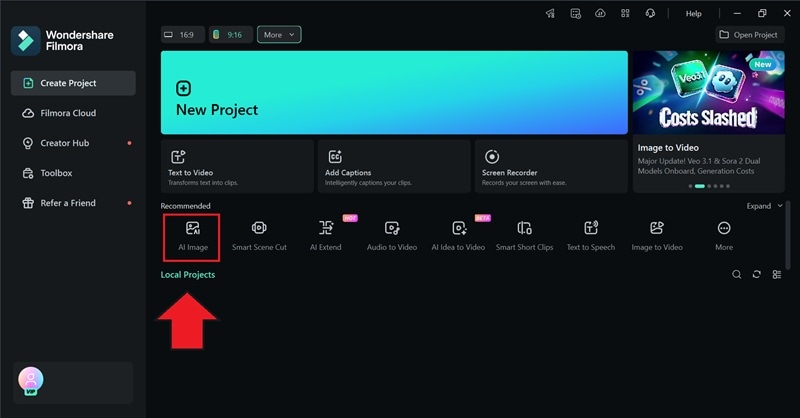Switch to the Local Projects tab

point(188,275)
